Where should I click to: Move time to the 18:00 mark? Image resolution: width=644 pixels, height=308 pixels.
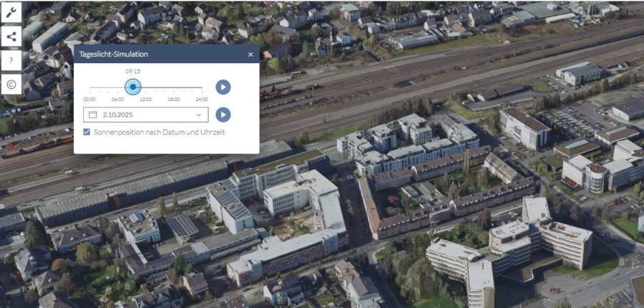173,89
